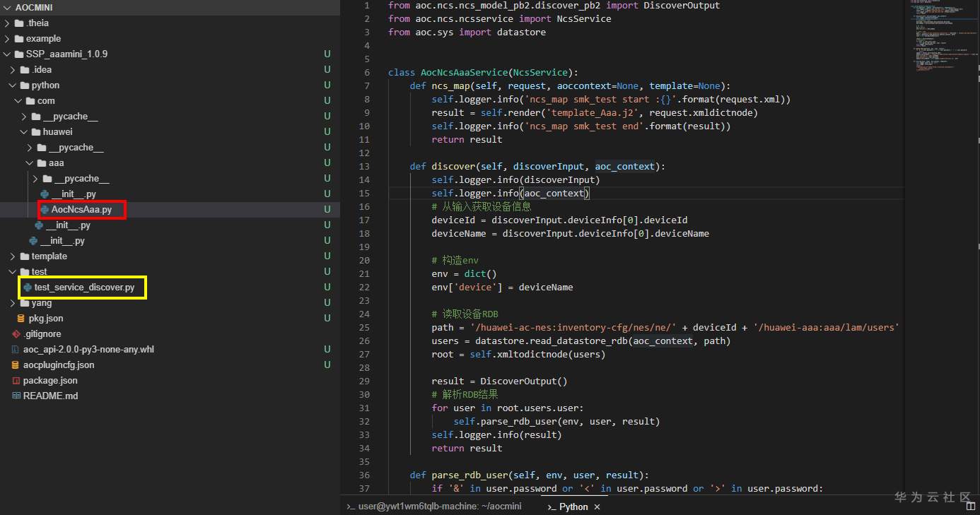Open the __init__.py file directly under huawei
This screenshot has width=980, height=515.
(68, 225)
